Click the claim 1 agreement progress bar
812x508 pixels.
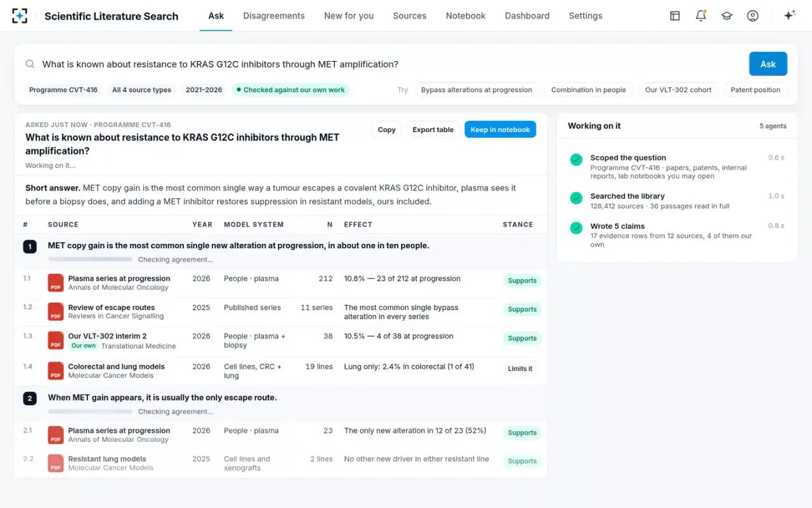tap(90, 260)
